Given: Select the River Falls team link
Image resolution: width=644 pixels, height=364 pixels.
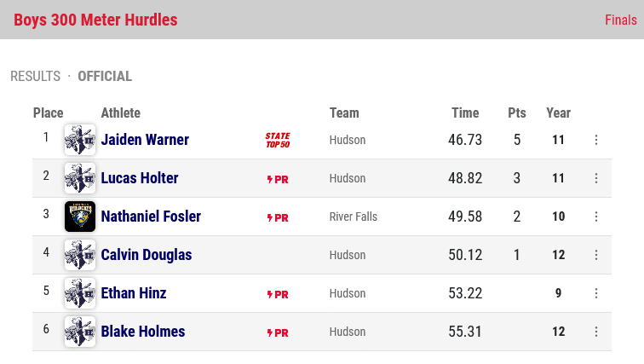Looking at the screenshot, I should 354,217.
